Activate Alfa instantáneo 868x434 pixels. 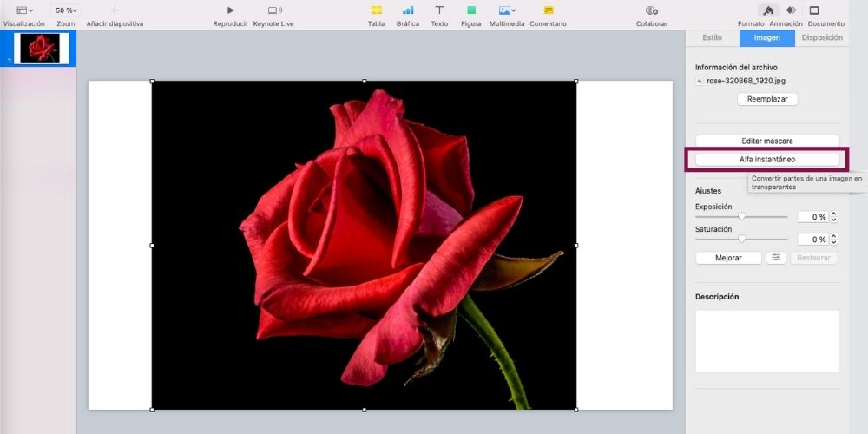(x=767, y=160)
